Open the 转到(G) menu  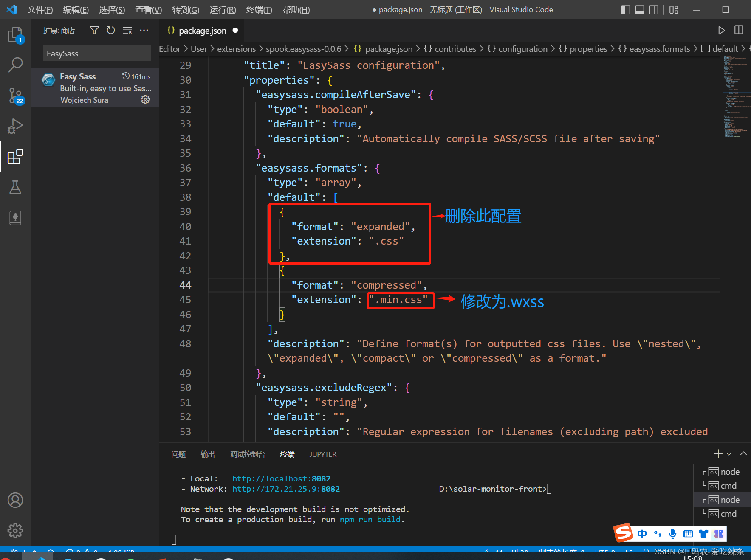pos(186,10)
